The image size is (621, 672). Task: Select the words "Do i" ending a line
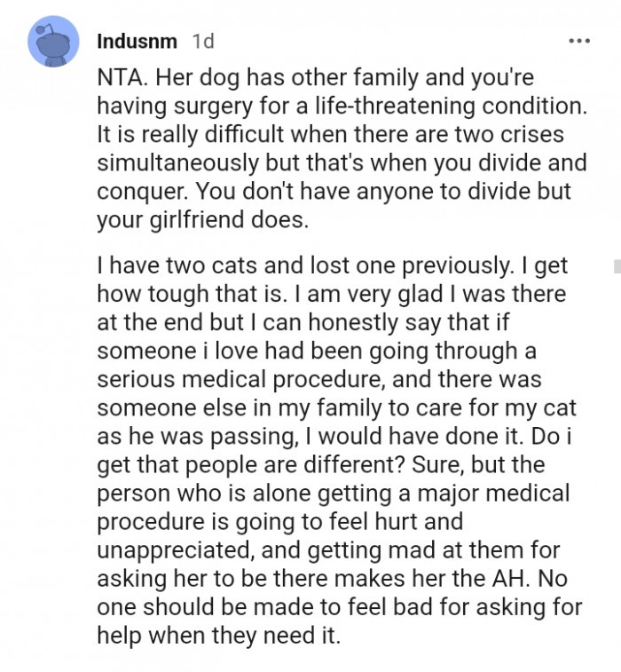coord(555,436)
